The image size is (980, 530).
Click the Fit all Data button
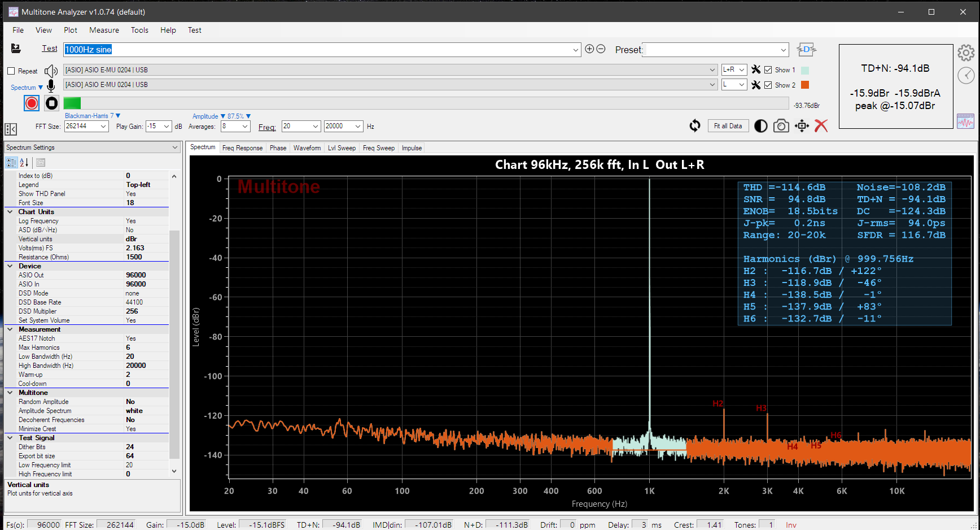(x=728, y=126)
